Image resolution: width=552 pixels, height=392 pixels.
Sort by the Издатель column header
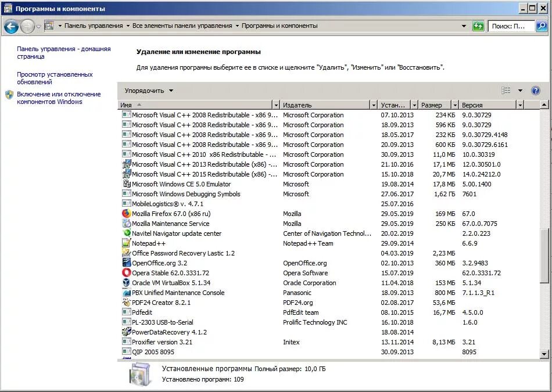[x=325, y=105]
